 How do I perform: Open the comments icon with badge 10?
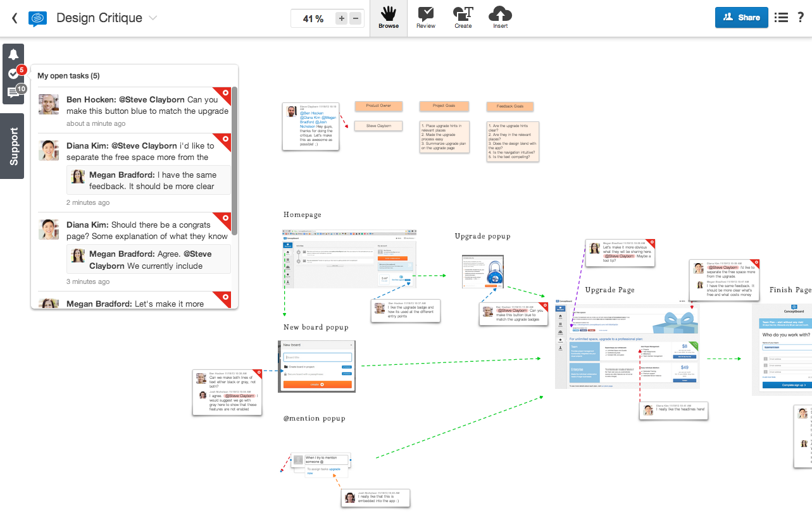pos(13,92)
